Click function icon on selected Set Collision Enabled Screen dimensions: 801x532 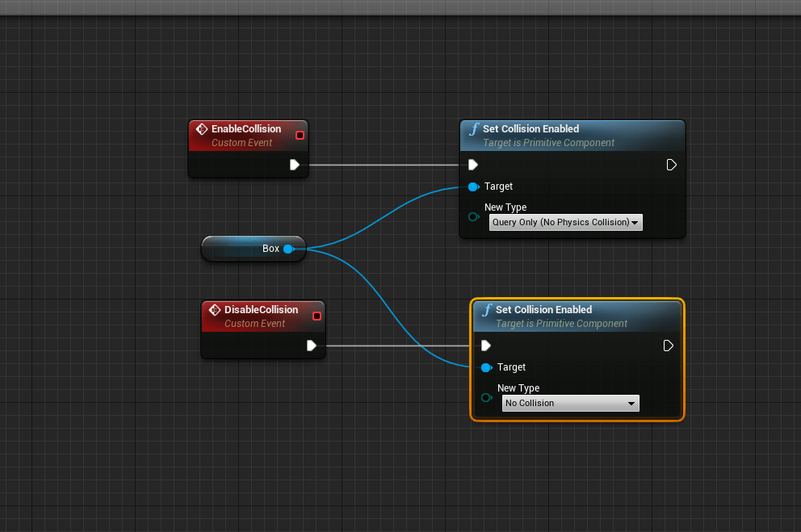click(486, 310)
